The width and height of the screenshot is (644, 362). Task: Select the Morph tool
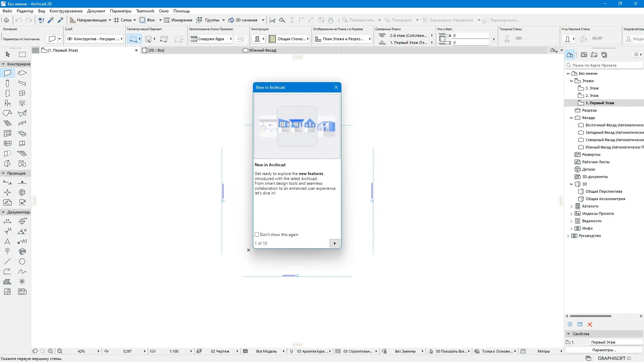[7, 164]
